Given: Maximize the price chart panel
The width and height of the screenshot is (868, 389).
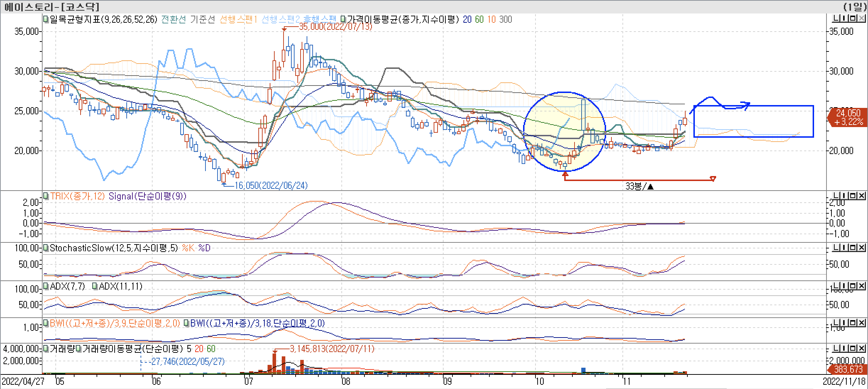Looking at the screenshot, I should click(853, 18).
